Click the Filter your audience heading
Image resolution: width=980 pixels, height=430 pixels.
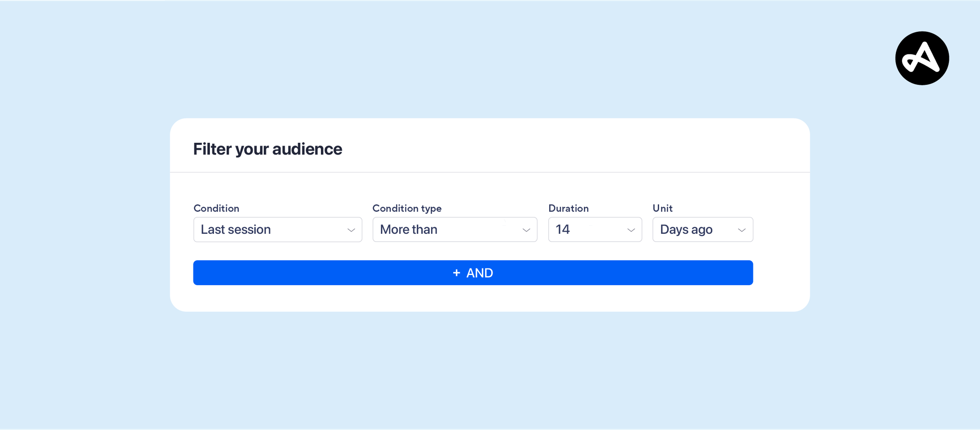pos(267,149)
